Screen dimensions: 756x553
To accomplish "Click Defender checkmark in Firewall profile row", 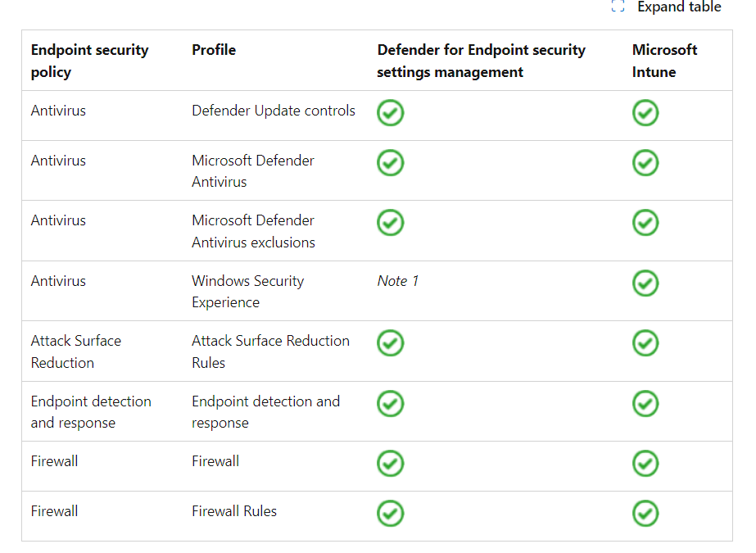I will [x=390, y=464].
